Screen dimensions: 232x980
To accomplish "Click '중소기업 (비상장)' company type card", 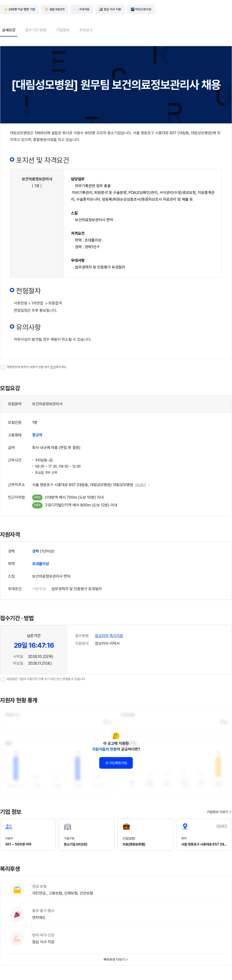I will coord(87,835).
